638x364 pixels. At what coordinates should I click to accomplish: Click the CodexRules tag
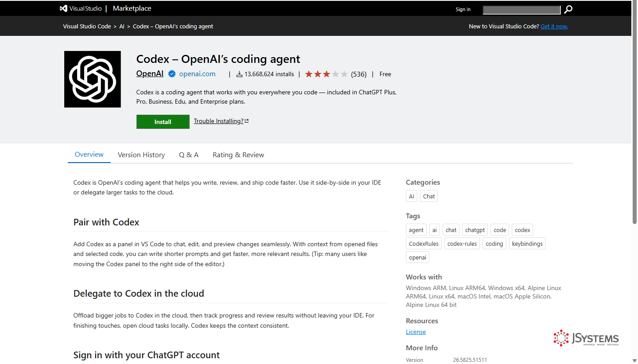pyautogui.click(x=424, y=244)
